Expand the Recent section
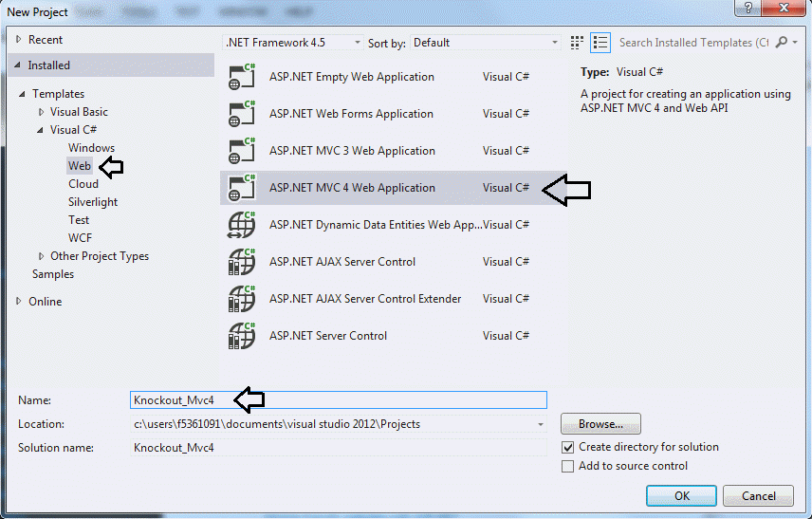The height and width of the screenshot is (519, 812). [19, 39]
